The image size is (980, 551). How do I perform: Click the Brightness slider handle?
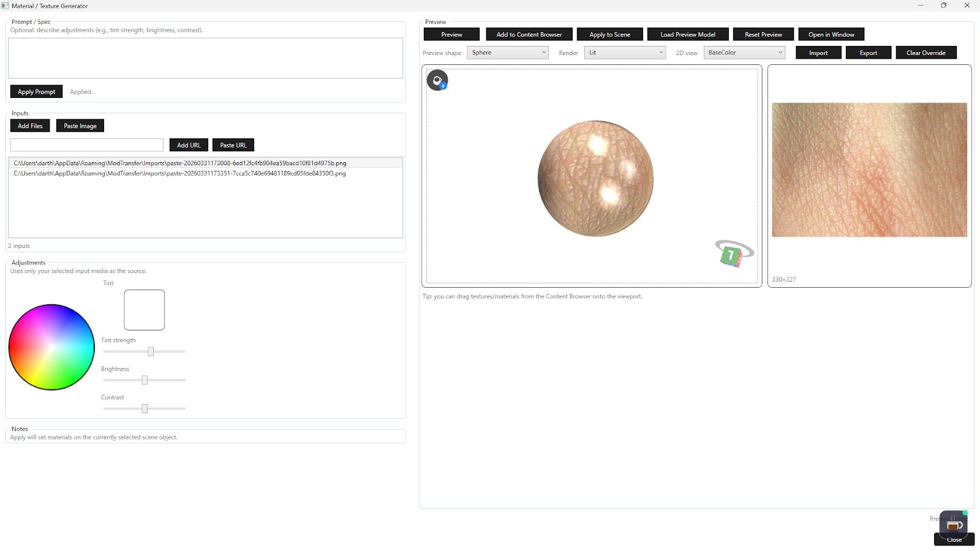145,380
